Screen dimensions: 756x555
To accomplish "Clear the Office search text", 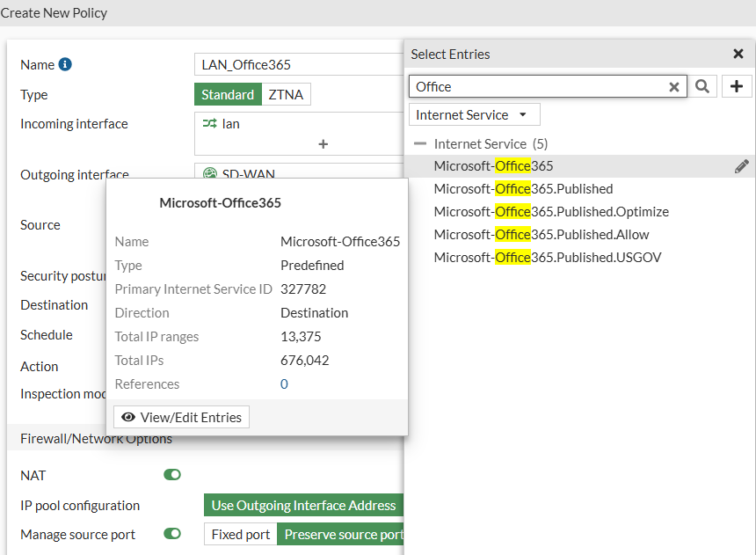I will pyautogui.click(x=674, y=86).
